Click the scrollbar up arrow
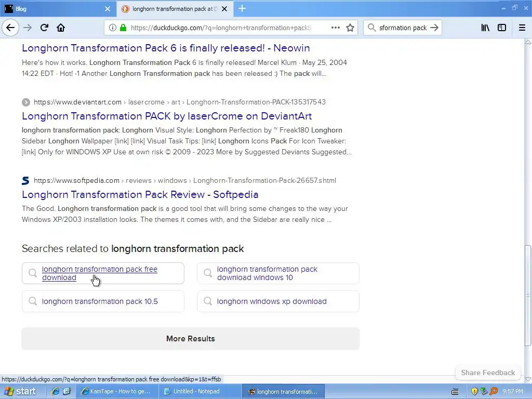 pos(528,42)
